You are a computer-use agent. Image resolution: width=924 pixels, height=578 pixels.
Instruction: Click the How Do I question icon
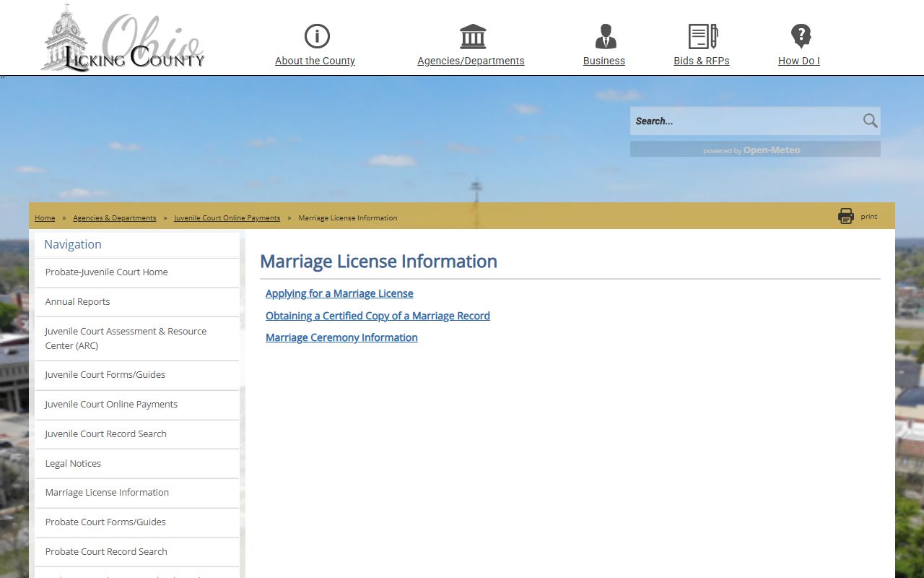click(801, 36)
